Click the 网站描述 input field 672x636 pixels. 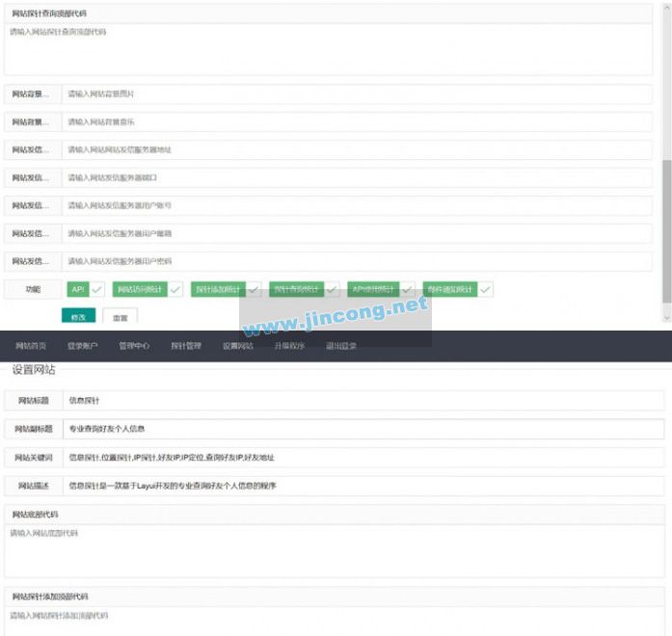click(x=363, y=486)
